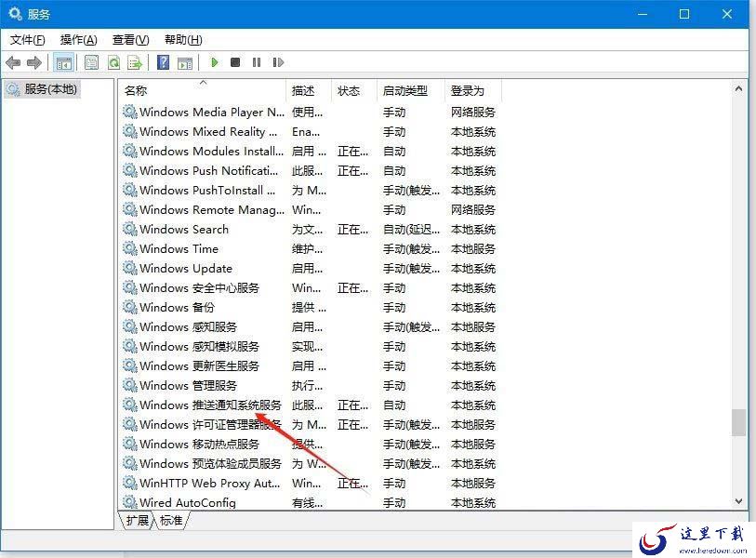The width and height of the screenshot is (756, 558).
Task: Select Windows 备份 service row
Action: pyautogui.click(x=309, y=308)
